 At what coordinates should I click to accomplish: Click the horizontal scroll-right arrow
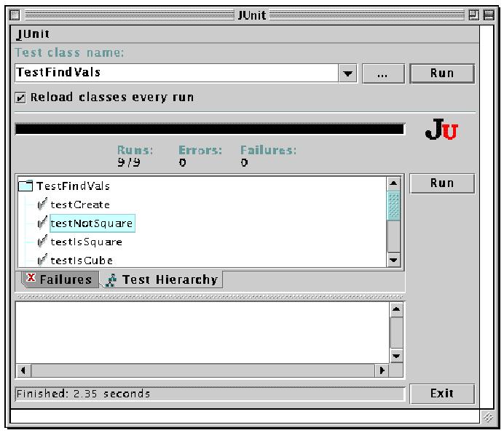pos(382,370)
